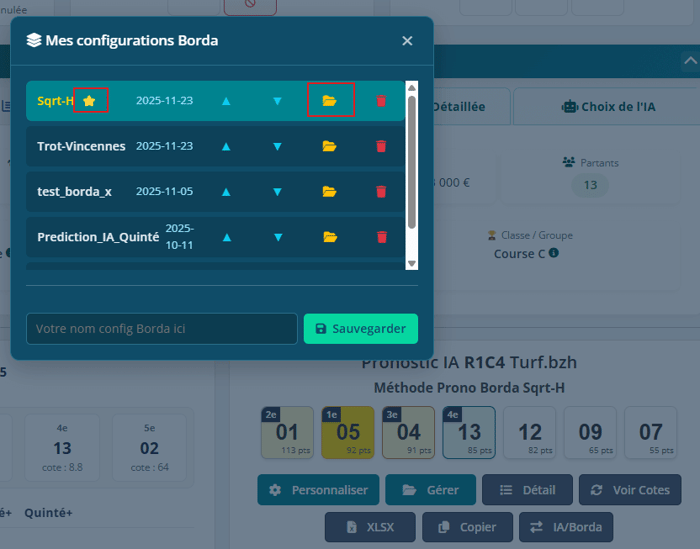The width and height of the screenshot is (700, 549).
Task: Select horse 12 card with 82 pts
Action: [529, 433]
